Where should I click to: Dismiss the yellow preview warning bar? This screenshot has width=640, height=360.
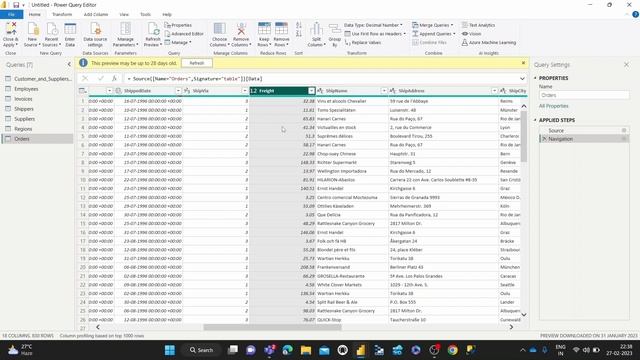523,63
